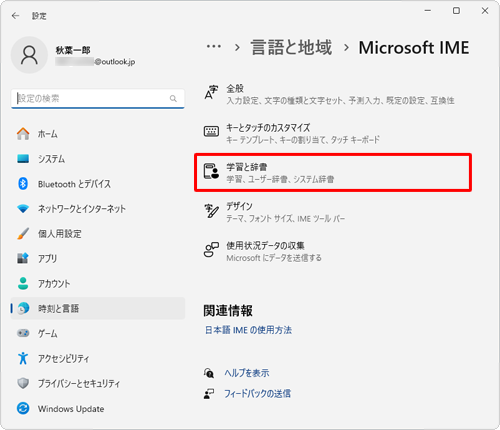The height and width of the screenshot is (430, 500).
Task: Select the Bluetooth とデバイス icon
Action: pyautogui.click(x=23, y=184)
